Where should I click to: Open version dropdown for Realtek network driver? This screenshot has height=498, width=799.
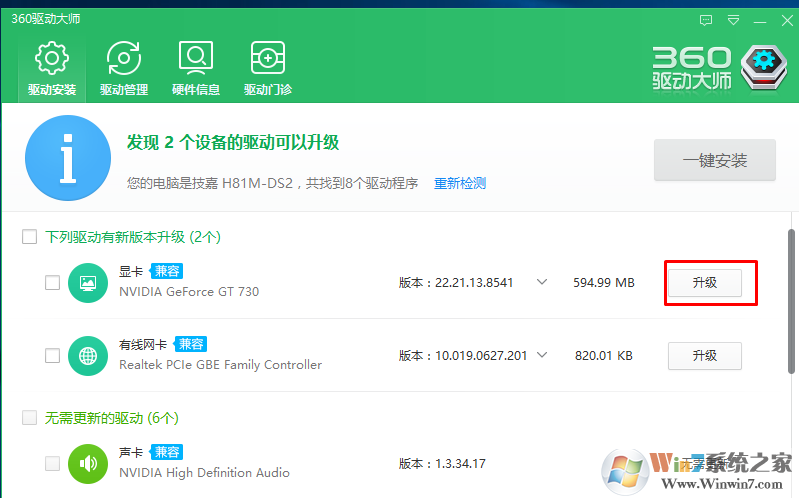pyautogui.click(x=542, y=354)
